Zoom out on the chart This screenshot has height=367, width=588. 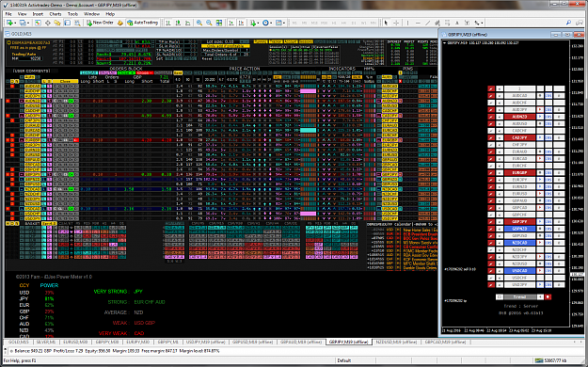tap(209, 23)
